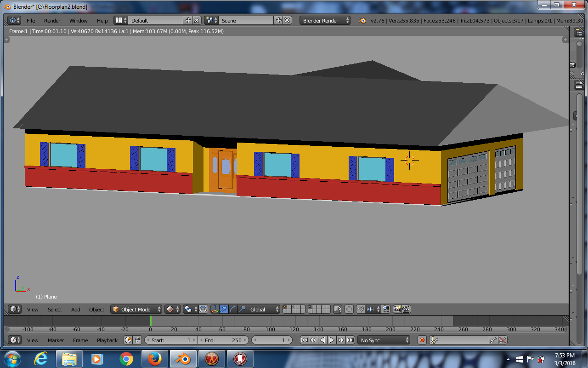Expand the properties region plus tab at right
588x368 pixels.
point(565,40)
